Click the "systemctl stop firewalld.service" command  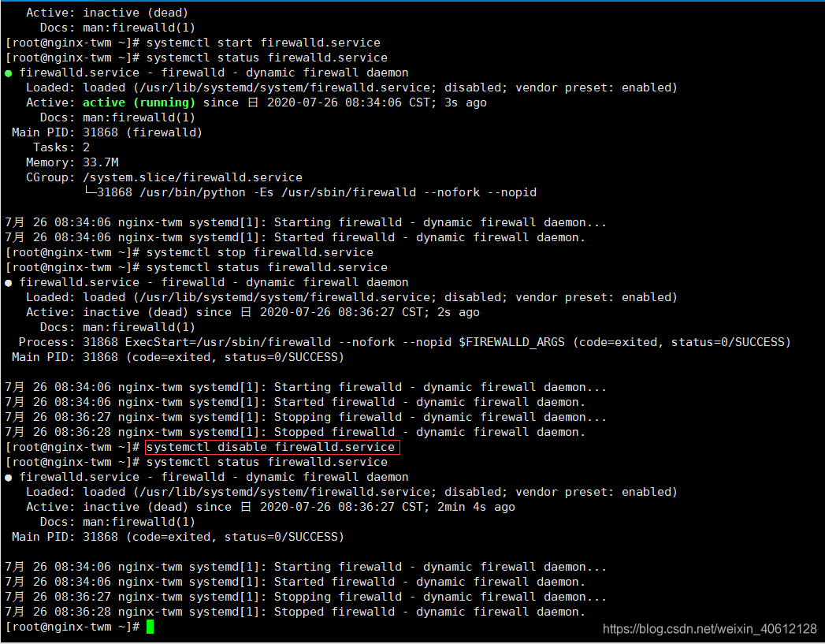click(x=259, y=252)
